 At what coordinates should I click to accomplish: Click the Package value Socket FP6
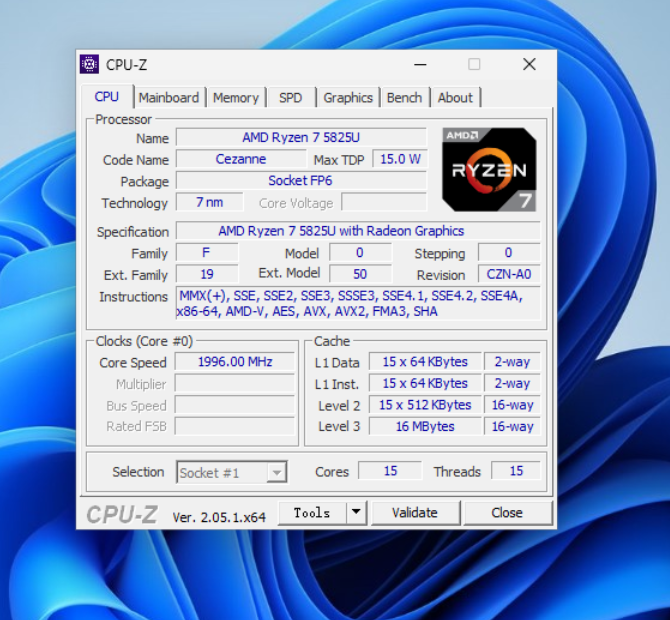[301, 180]
